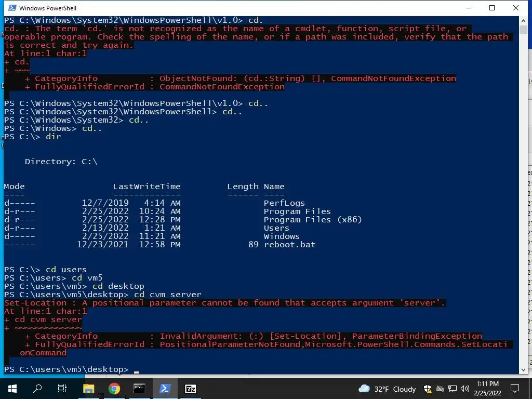Click the vertical scrollbar thumb
The image size is (532, 399).
[523, 30]
